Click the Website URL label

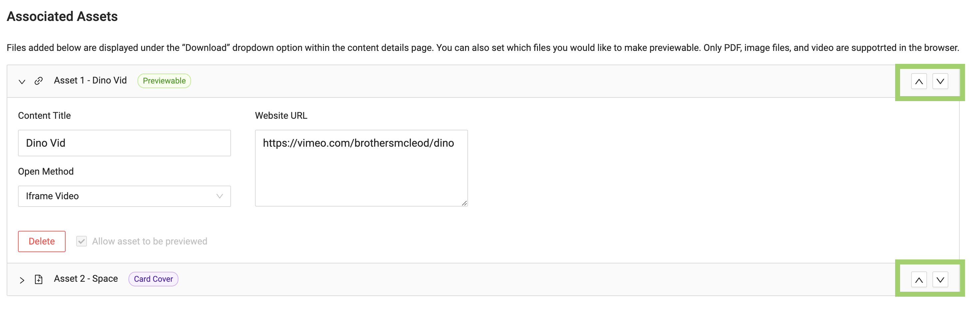(281, 115)
